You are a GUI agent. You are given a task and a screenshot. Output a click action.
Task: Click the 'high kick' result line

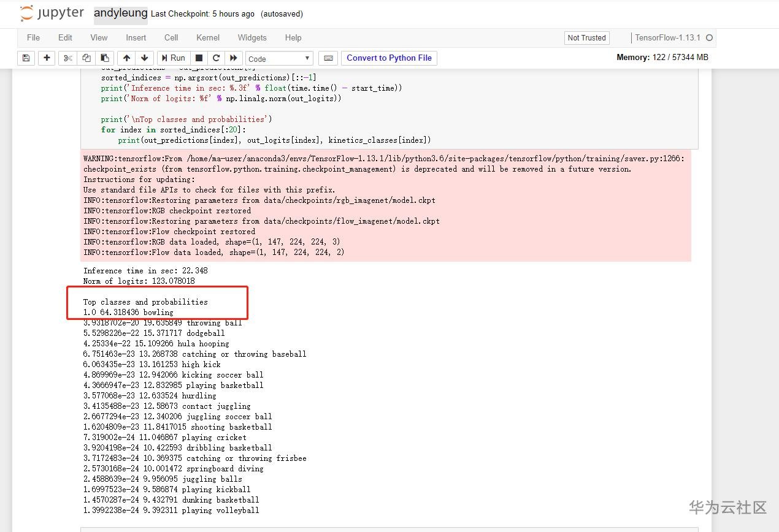tap(152, 365)
